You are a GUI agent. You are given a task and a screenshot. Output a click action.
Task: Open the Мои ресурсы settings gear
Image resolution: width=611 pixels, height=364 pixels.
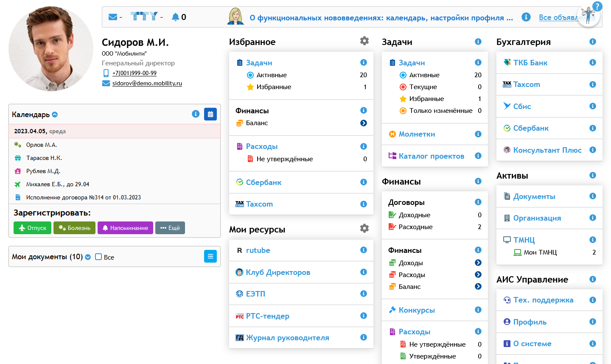click(364, 228)
